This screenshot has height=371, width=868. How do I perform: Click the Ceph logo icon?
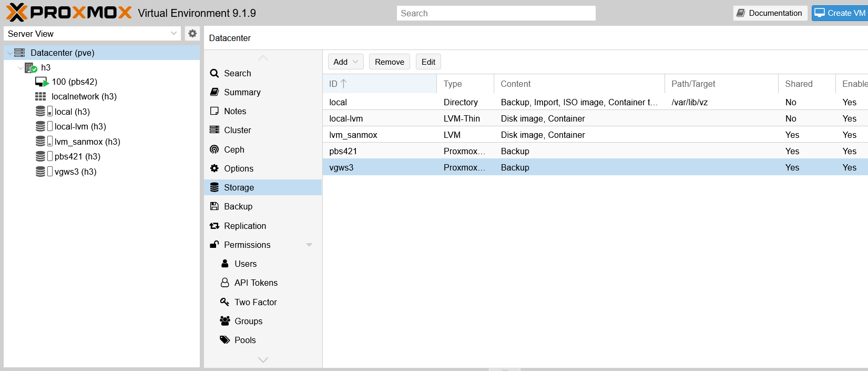[x=215, y=149]
